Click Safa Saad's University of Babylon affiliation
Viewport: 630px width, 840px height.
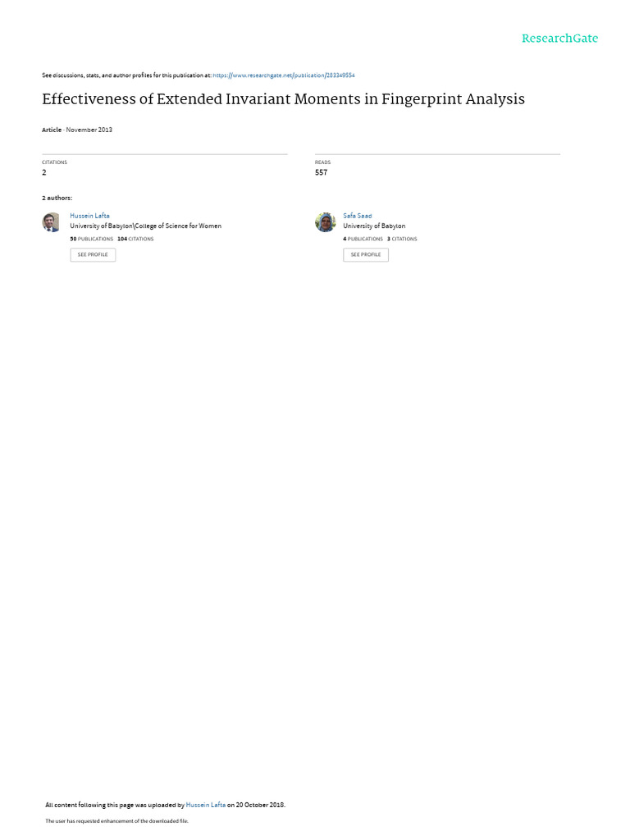374,226
